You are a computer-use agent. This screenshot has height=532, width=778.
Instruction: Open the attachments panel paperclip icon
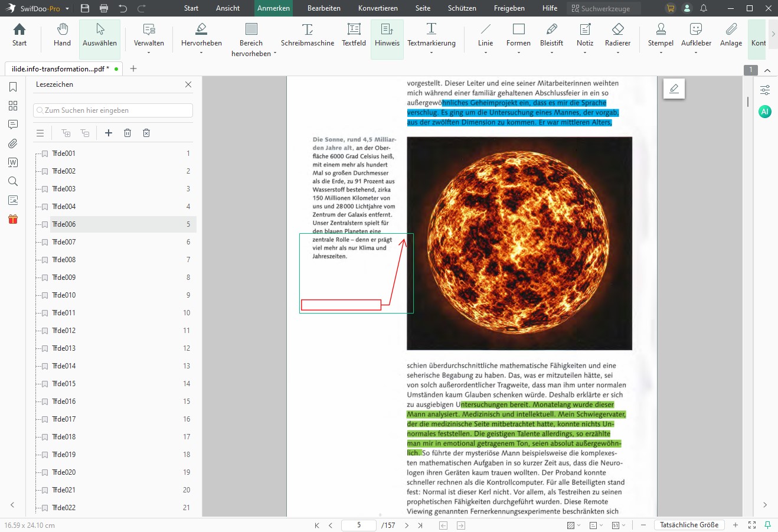point(13,143)
